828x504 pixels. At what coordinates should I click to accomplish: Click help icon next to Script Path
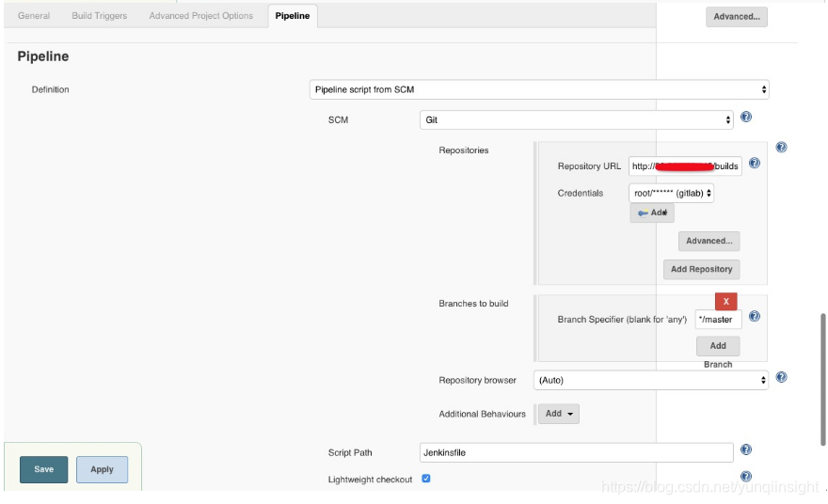tap(746, 450)
